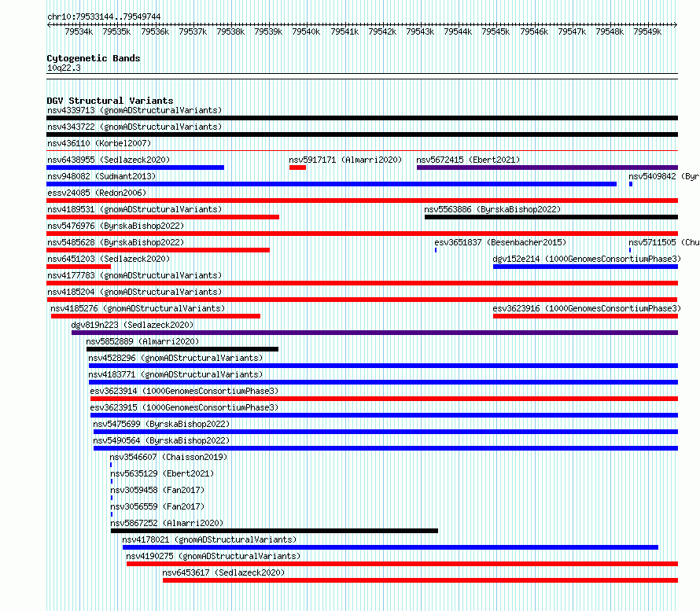Select esv3623914 (1000GenomesConsortiumPhase3) label
This screenshot has width=700, height=611.
[184, 391]
